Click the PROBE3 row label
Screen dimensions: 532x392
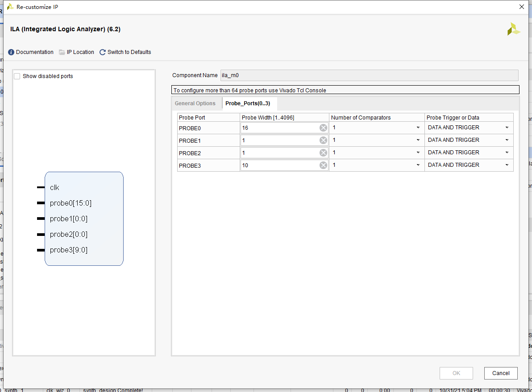click(x=190, y=165)
